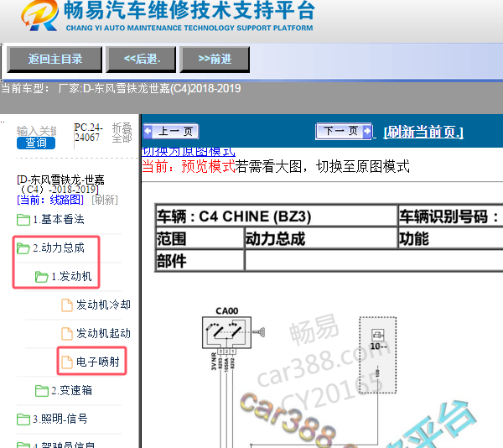Click the folder icon next to 1.基本看法

pyautogui.click(x=23, y=220)
